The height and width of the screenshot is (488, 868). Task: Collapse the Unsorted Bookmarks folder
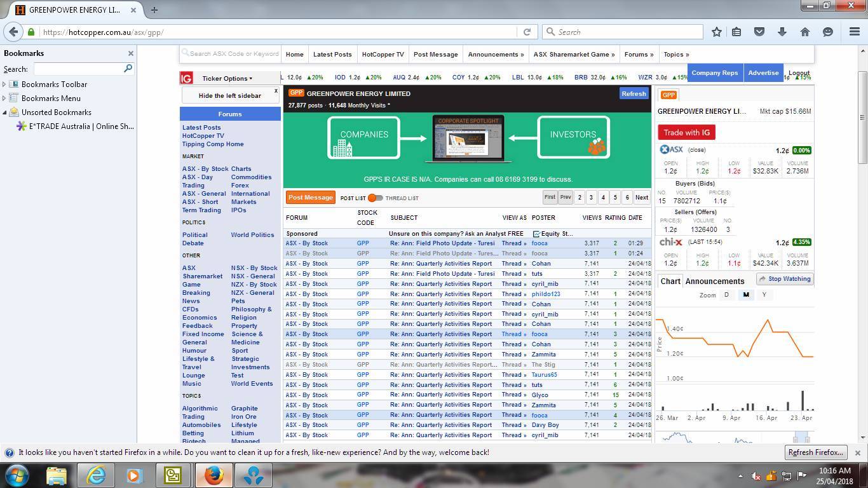tap(4, 112)
